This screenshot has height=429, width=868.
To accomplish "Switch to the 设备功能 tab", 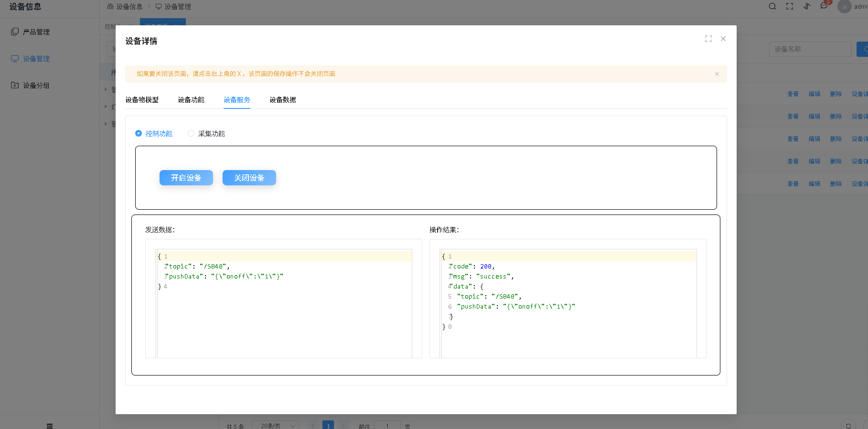I will point(191,100).
